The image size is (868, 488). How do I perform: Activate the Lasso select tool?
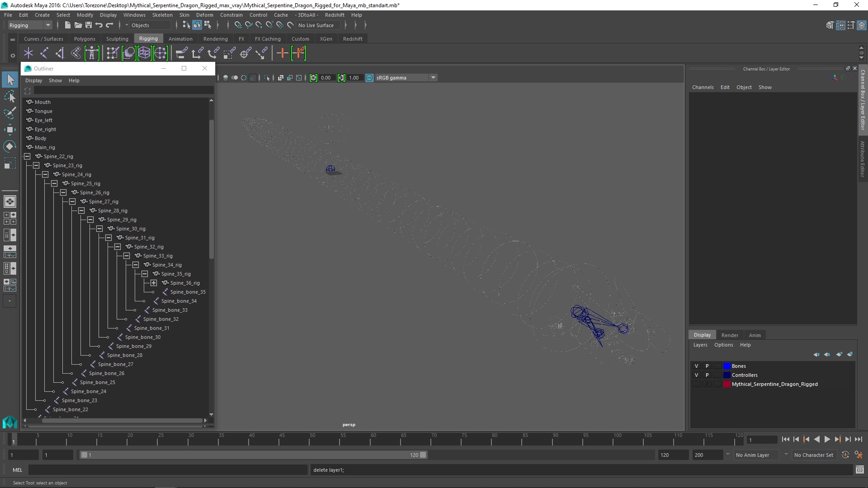[9, 96]
